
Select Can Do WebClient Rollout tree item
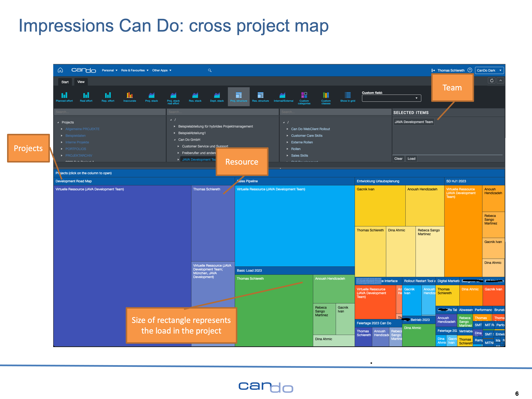point(310,129)
